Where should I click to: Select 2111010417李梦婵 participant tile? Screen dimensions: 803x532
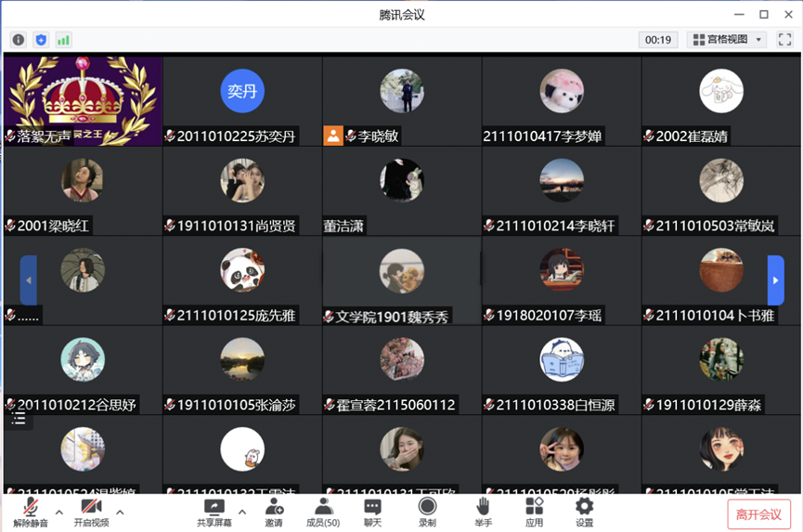(x=562, y=101)
